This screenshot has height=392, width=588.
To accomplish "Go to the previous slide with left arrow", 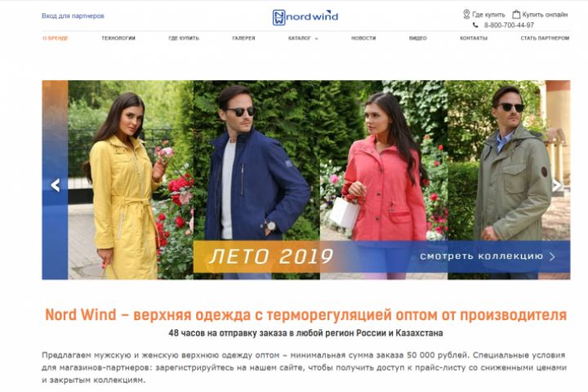I will pyautogui.click(x=56, y=185).
